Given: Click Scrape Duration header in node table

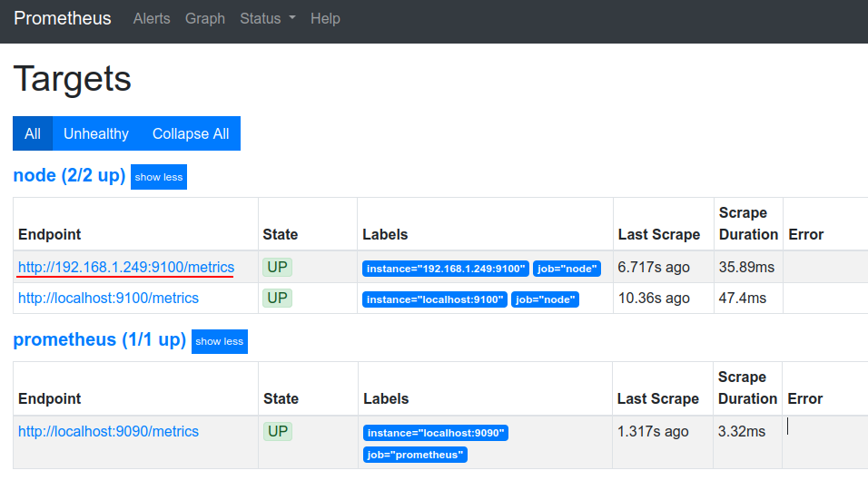Looking at the screenshot, I should (x=748, y=223).
